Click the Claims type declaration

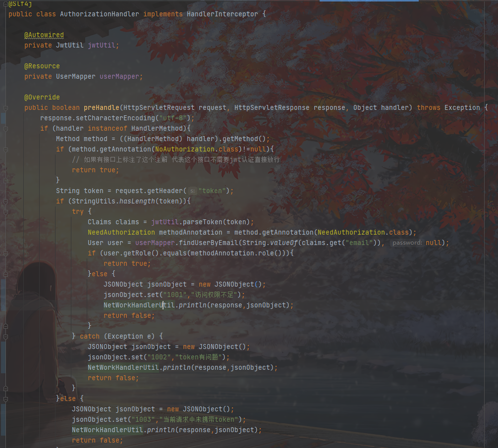point(100,222)
